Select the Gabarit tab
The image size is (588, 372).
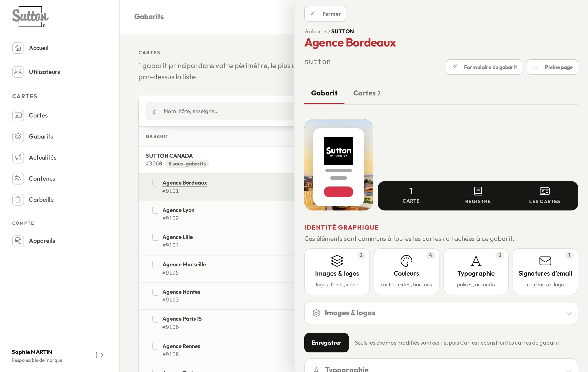pyautogui.click(x=324, y=93)
